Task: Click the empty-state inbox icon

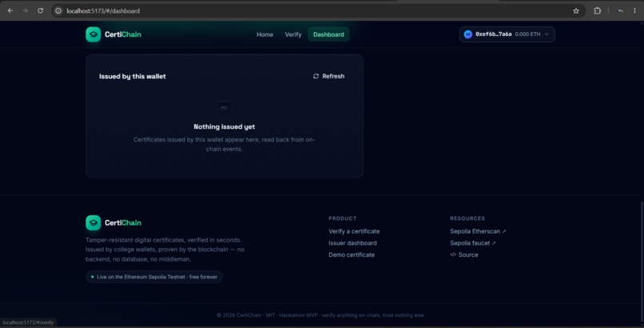Action: [x=224, y=106]
